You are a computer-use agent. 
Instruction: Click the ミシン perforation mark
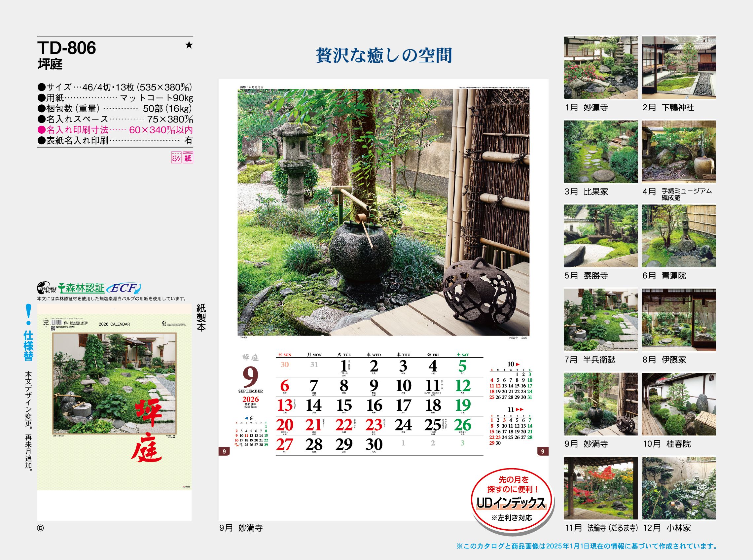coord(177,157)
